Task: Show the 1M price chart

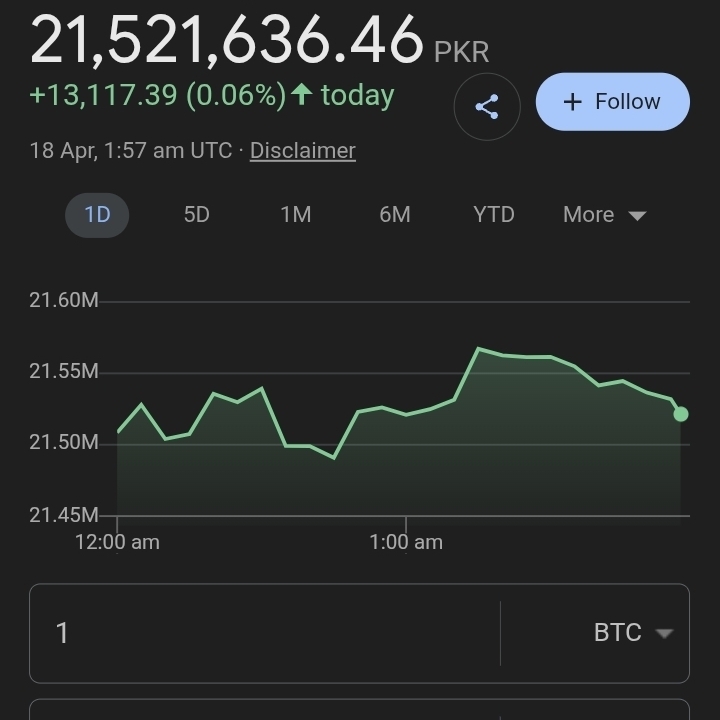Action: tap(295, 215)
